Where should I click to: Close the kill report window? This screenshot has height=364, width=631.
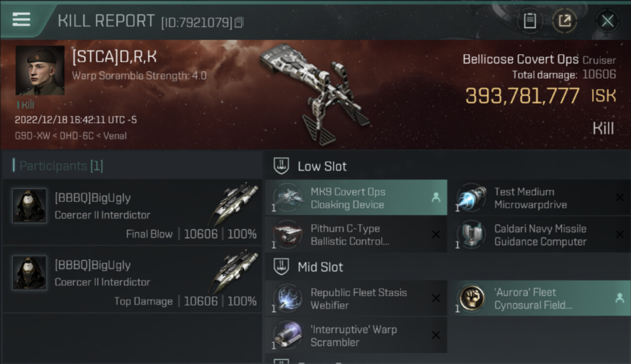pyautogui.click(x=607, y=21)
